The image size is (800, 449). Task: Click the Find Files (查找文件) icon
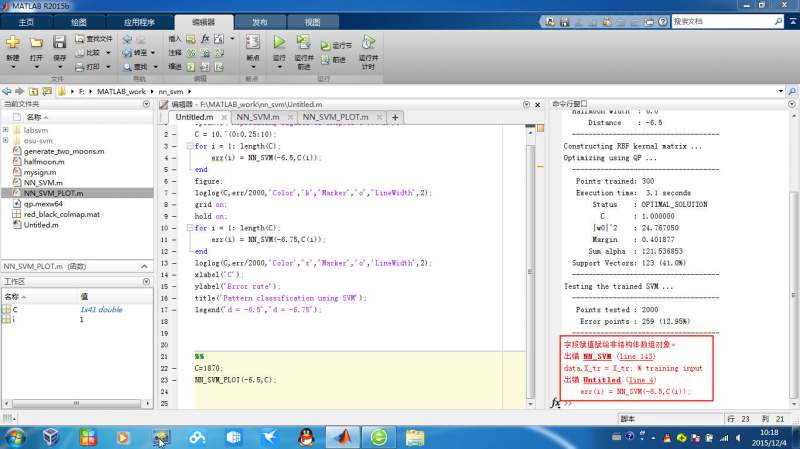pos(79,39)
